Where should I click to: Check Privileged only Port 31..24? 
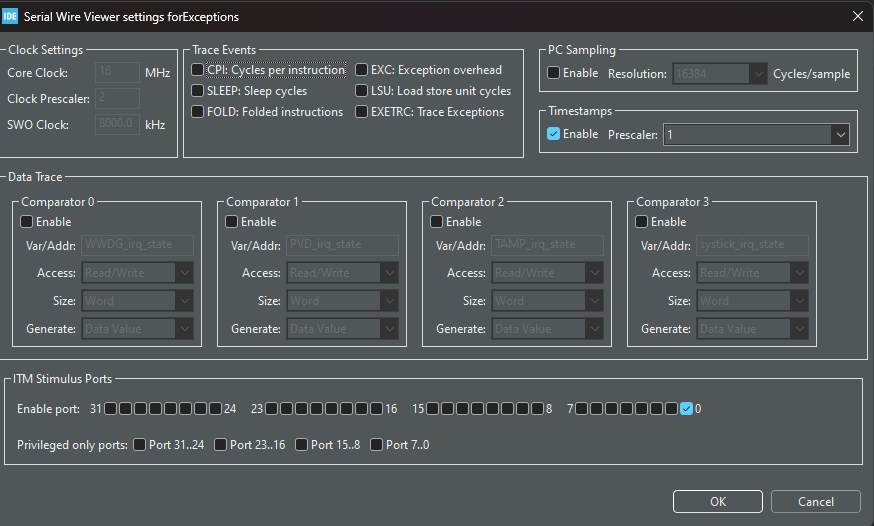click(139, 445)
